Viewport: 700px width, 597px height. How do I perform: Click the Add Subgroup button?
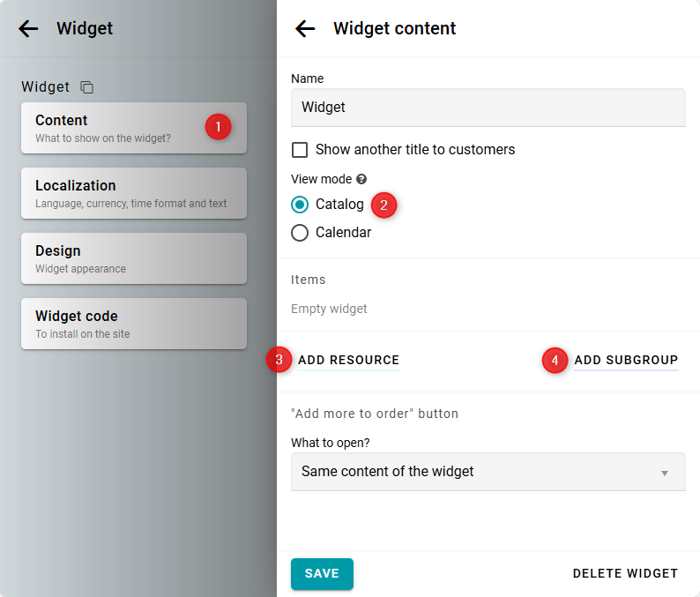[626, 360]
